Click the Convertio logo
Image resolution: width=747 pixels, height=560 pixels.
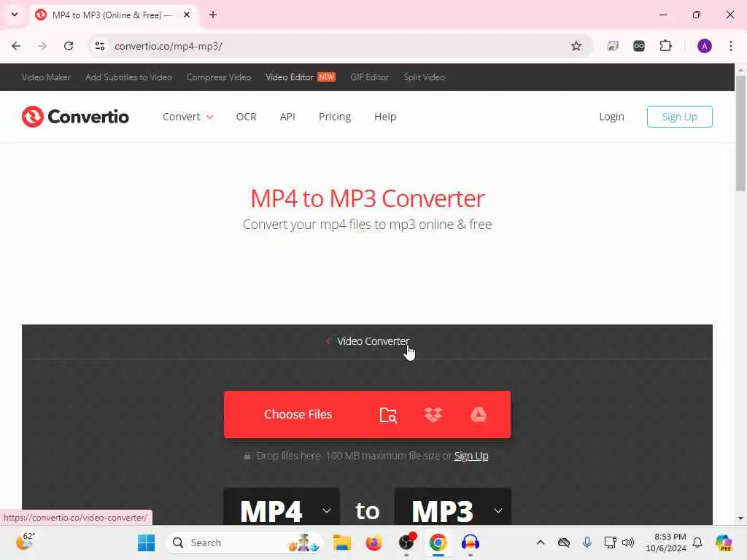pos(75,117)
